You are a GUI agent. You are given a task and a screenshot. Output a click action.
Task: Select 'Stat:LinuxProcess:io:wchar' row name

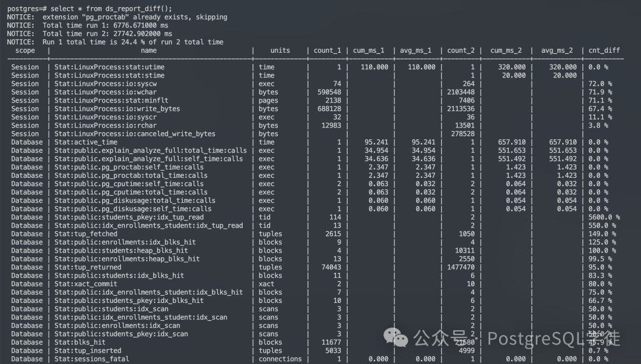click(106, 92)
